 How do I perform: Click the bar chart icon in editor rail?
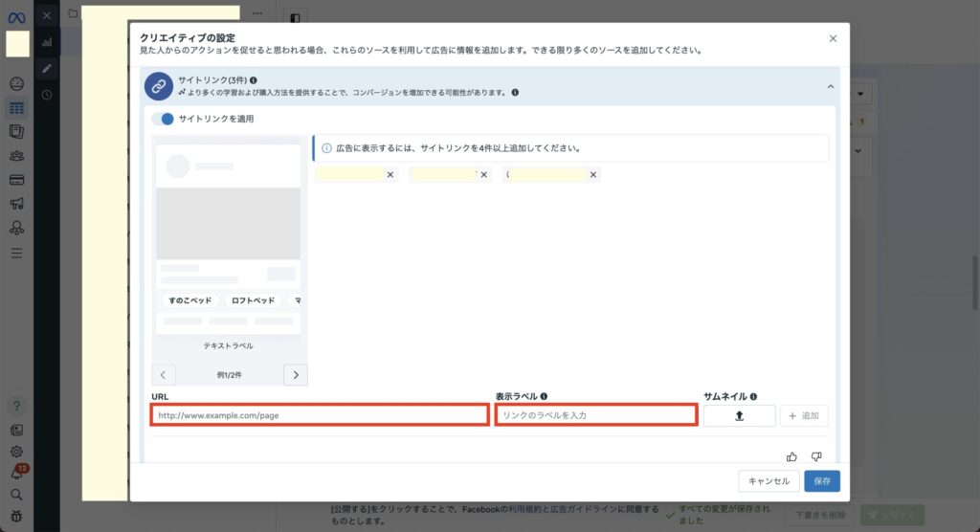tap(47, 42)
